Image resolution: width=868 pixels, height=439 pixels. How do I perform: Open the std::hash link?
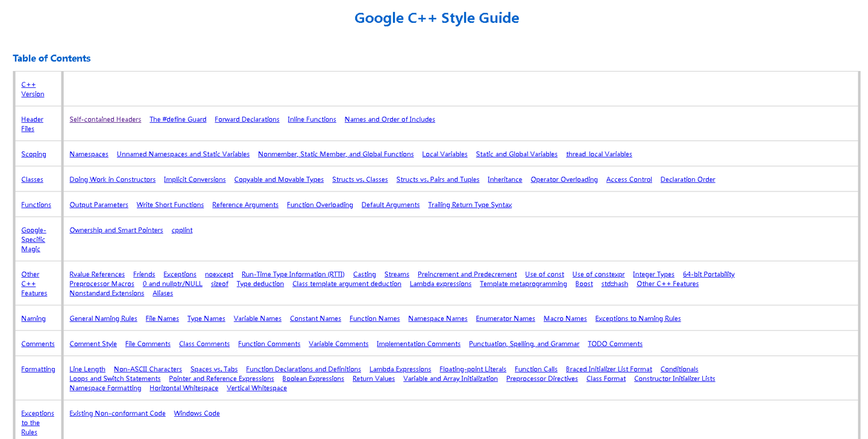tap(615, 284)
